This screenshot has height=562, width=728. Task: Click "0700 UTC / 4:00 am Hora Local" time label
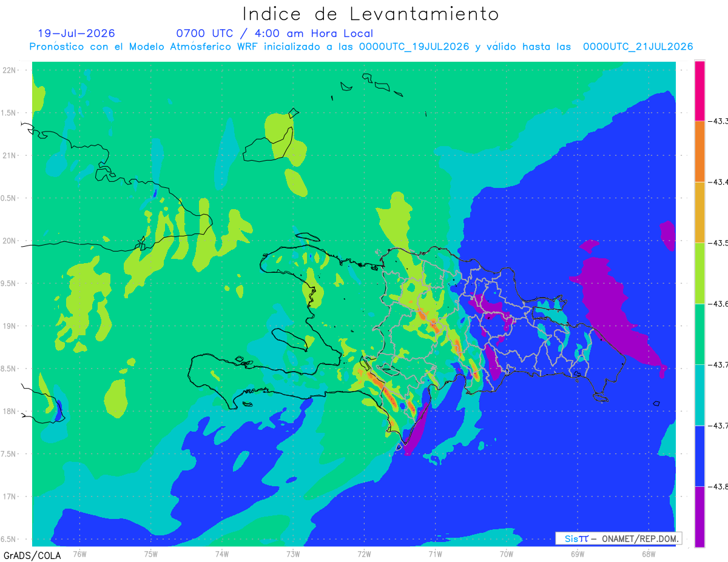click(x=275, y=33)
